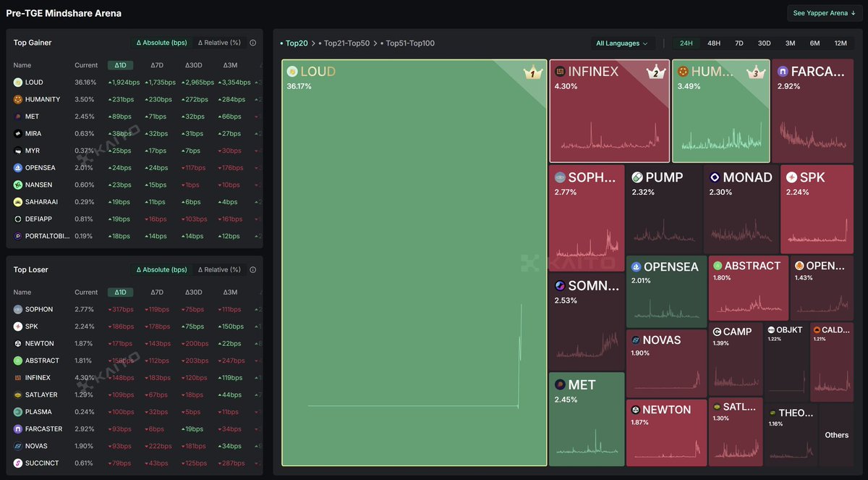Sort Top Gainer by Δ30D column
The height and width of the screenshot is (480, 868).
coord(193,65)
